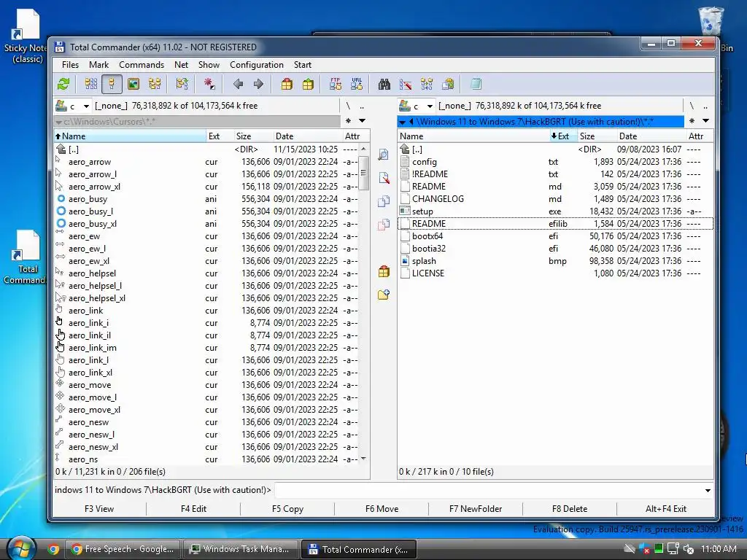The height and width of the screenshot is (560, 747).
Task: Open Windows Task Manager from the taskbar
Action: [241, 549]
